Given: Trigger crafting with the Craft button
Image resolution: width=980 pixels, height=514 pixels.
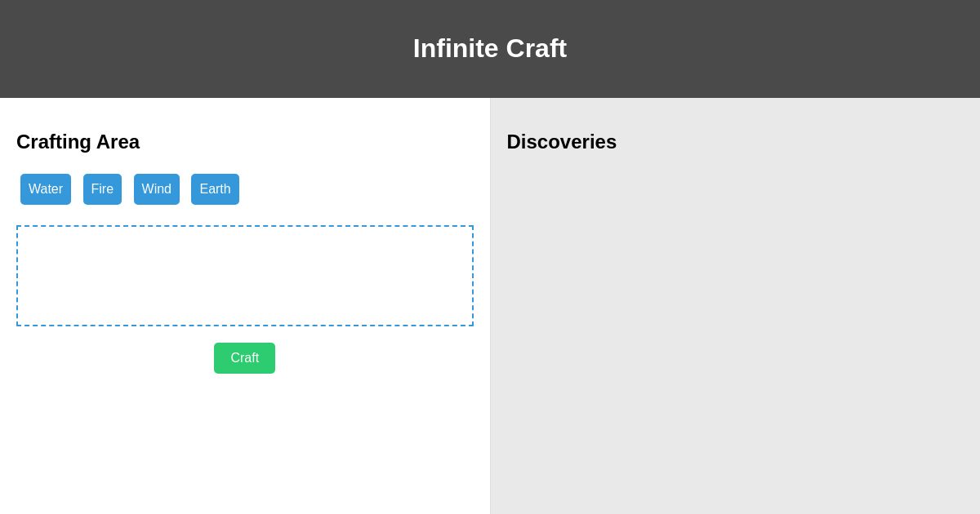Looking at the screenshot, I should point(244,358).
